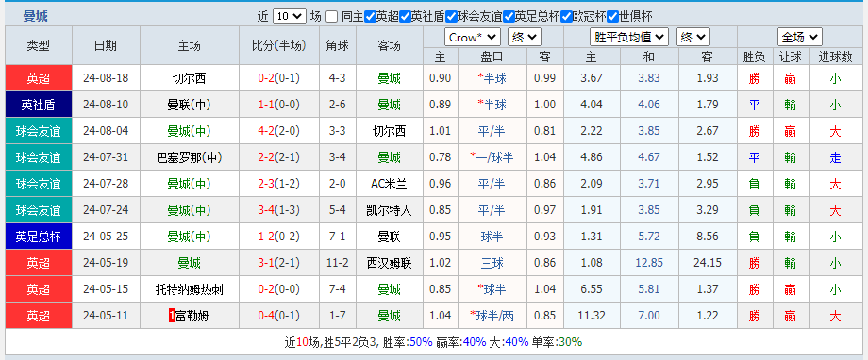The height and width of the screenshot is (360, 868).
Task: Uncheck the 英社盾 filter checkbox
Action: point(405,17)
